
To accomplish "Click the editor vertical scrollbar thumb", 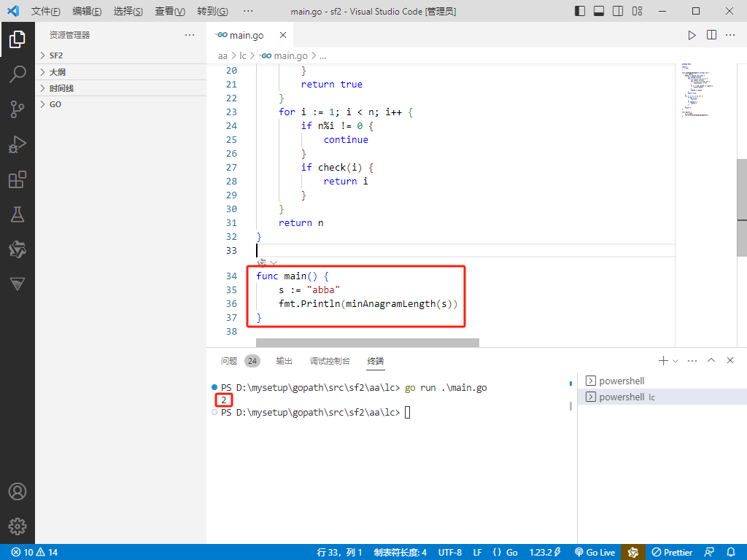I will 742,208.
